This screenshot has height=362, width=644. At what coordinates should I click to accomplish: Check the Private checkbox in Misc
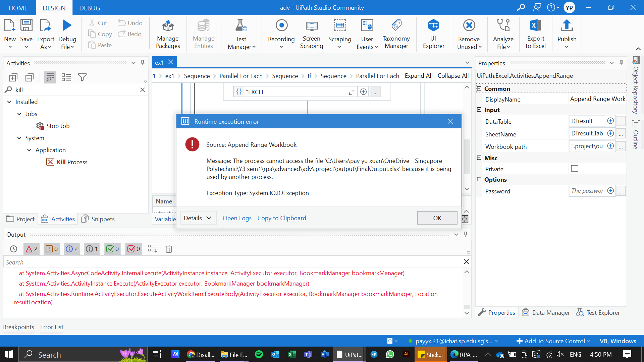[x=575, y=169]
